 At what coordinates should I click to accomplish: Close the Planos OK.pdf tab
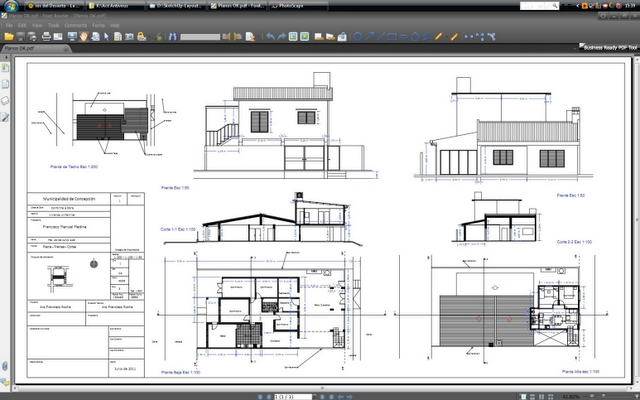pyautogui.click(x=66, y=49)
